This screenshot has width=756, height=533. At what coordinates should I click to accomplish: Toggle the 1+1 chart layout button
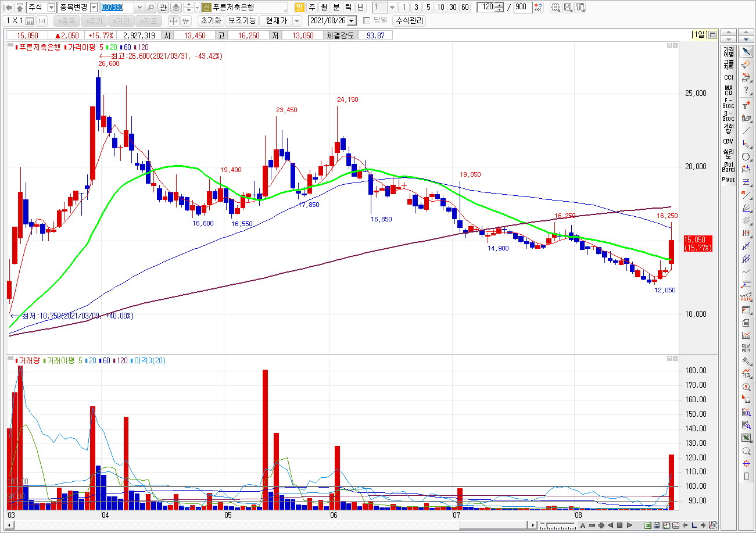tap(41, 21)
